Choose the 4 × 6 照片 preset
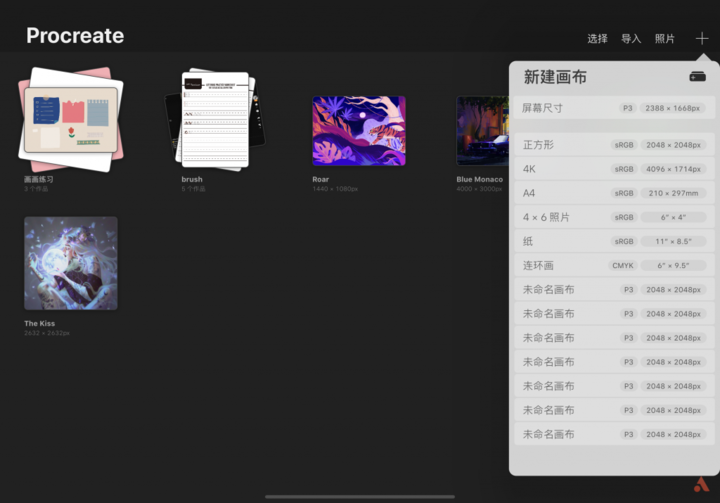 click(x=614, y=217)
